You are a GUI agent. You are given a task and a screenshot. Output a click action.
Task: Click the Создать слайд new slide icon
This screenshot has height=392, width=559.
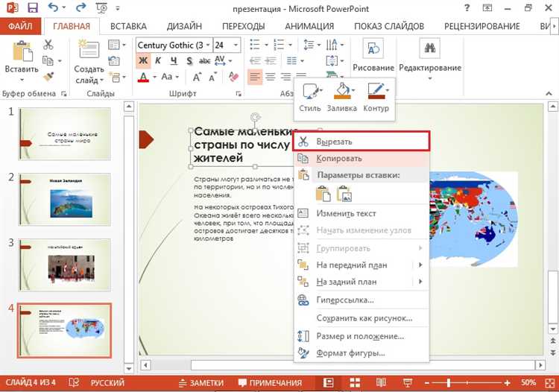pyautogui.click(x=89, y=49)
